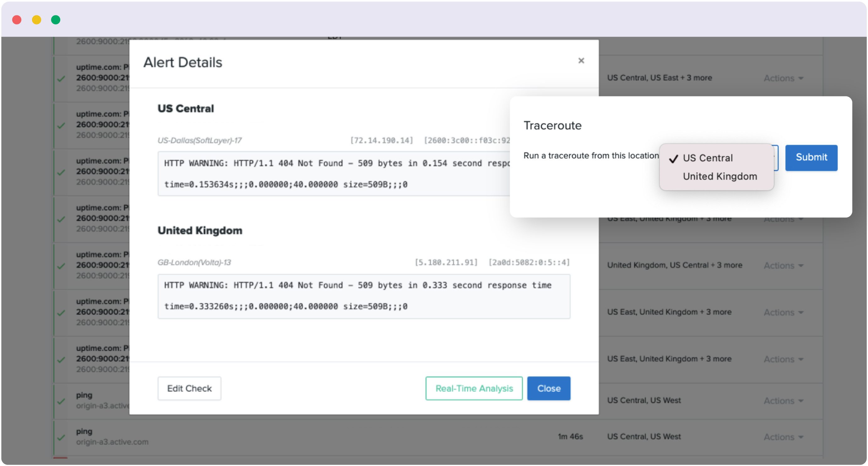Click the US Central section heading
Viewport: 868px width, 466px height.
tap(186, 109)
